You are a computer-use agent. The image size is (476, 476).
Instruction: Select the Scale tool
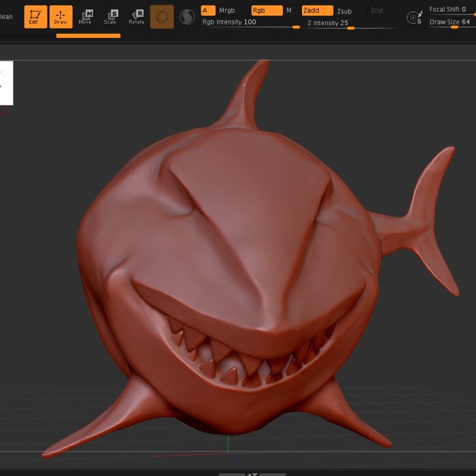110,17
